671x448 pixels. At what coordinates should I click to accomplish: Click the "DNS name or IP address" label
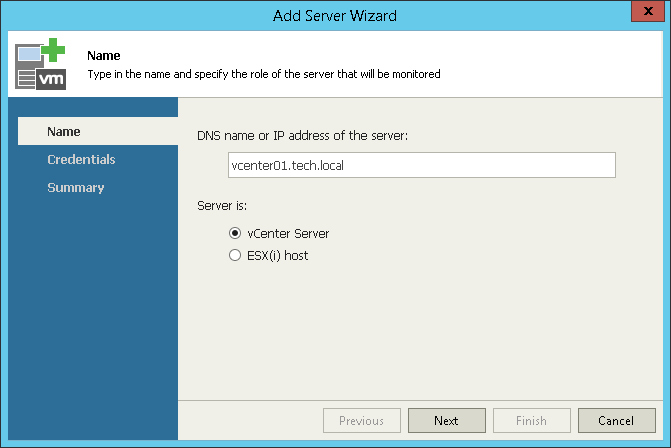[303, 135]
